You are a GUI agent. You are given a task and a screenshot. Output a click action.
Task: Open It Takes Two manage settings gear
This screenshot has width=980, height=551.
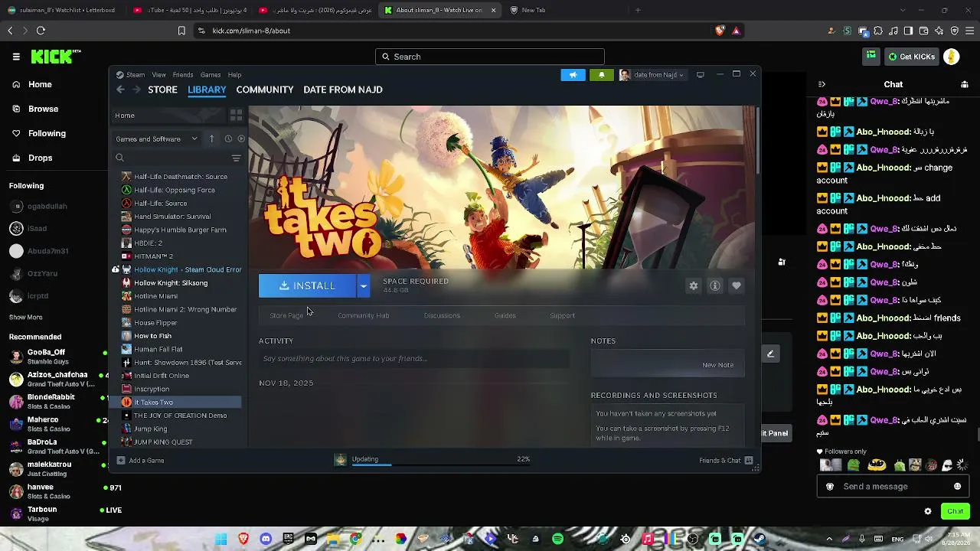[x=694, y=285]
